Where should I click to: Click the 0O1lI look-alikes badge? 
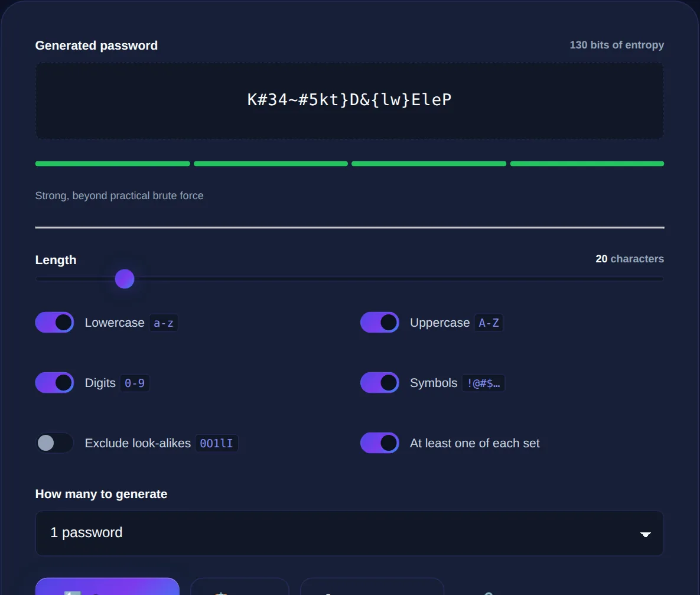click(x=217, y=444)
